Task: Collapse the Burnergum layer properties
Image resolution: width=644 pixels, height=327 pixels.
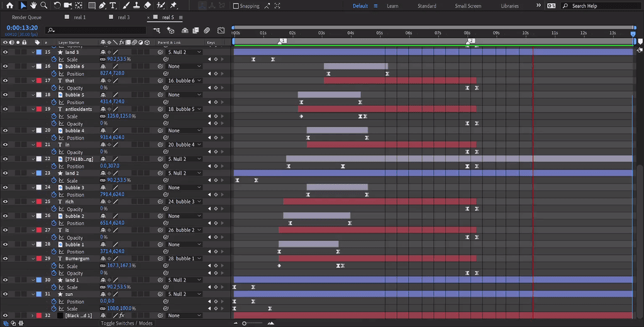Action: 33,258
